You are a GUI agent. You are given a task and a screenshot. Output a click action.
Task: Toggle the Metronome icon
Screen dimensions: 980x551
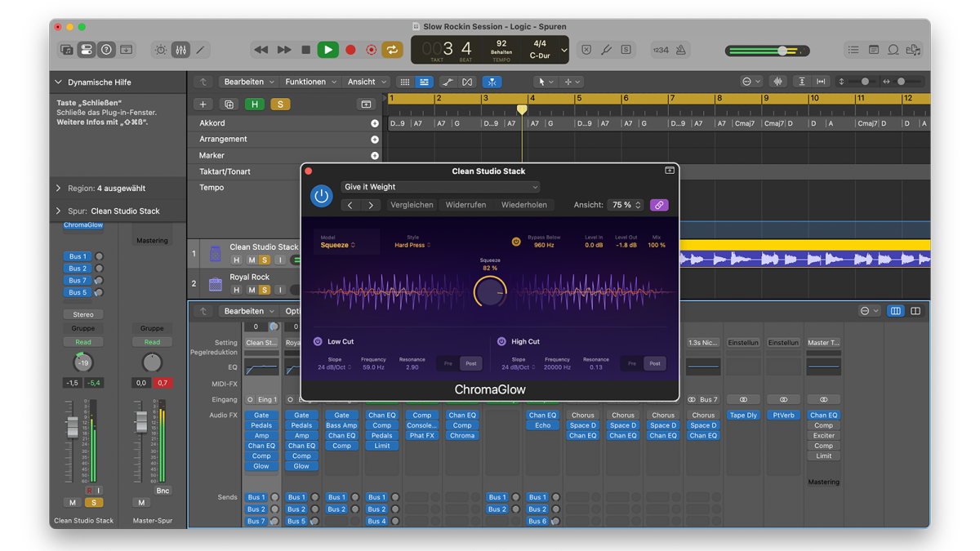(x=680, y=50)
